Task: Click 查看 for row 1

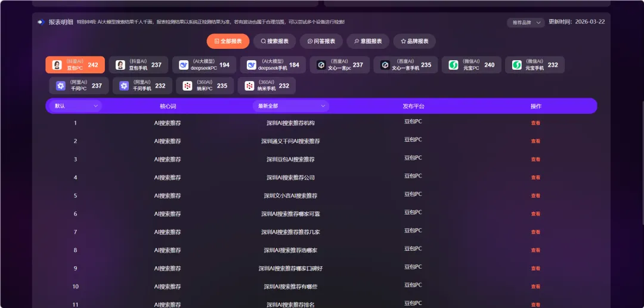Action: (535, 123)
